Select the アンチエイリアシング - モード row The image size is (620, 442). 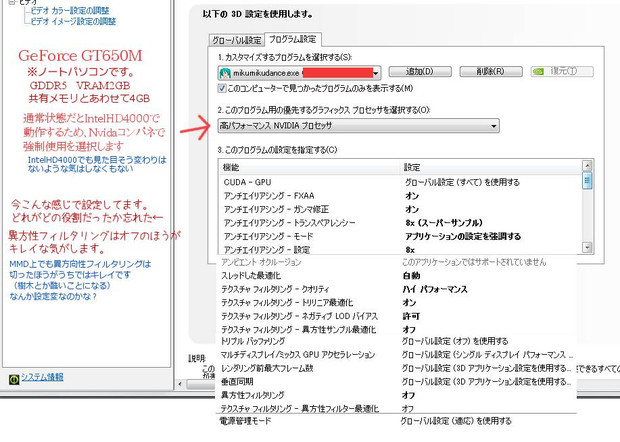click(400, 236)
